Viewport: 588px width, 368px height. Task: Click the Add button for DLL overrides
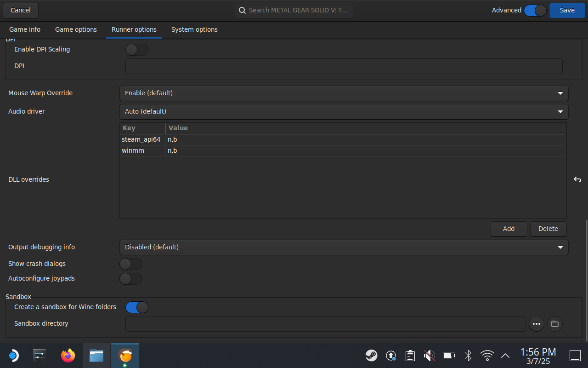[x=509, y=229]
